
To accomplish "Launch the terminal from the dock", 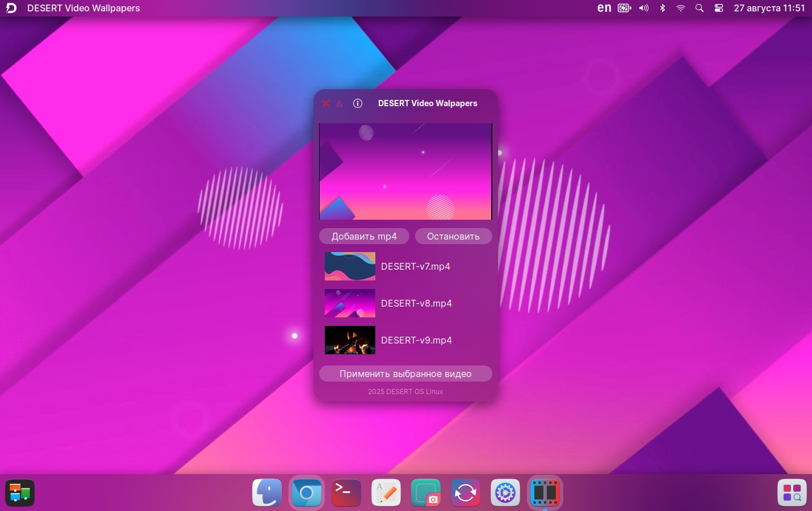I will click(x=346, y=492).
